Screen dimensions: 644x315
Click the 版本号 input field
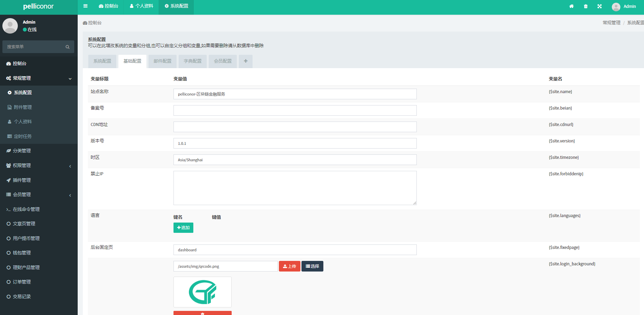pos(295,143)
